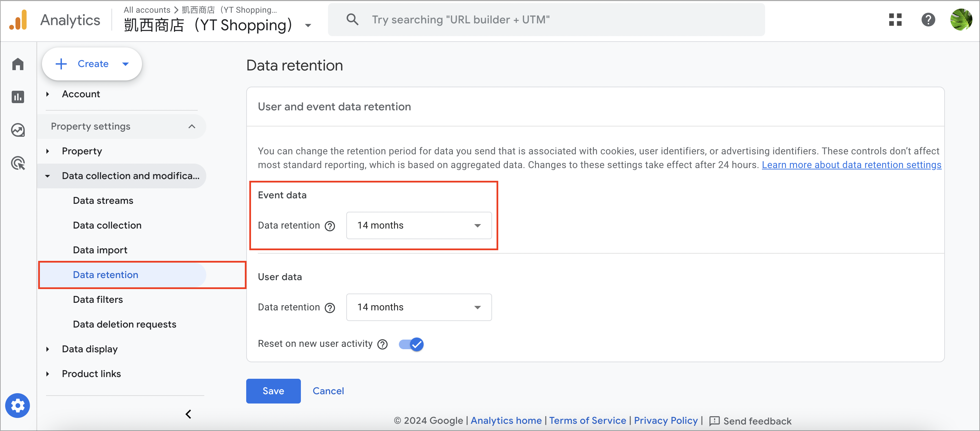Open the Google apps grid icon

pyautogui.click(x=895, y=20)
